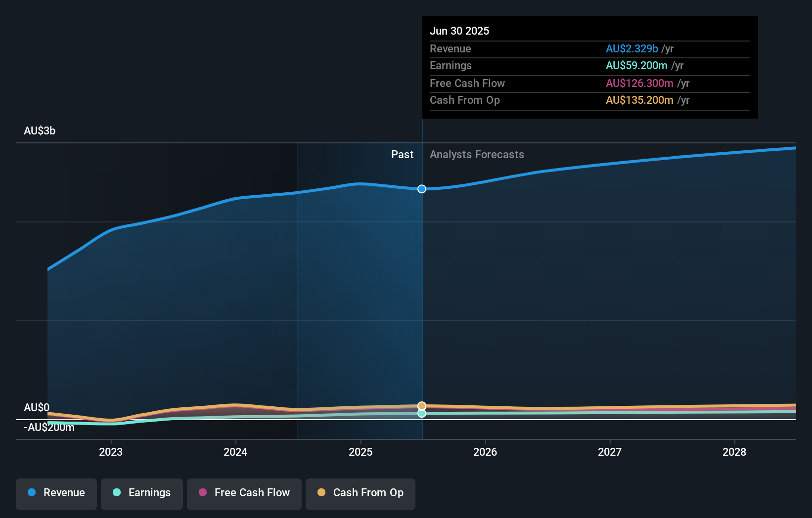Click the AU$126.300m Free Cash Flow value
The width and height of the screenshot is (812, 518).
[639, 83]
